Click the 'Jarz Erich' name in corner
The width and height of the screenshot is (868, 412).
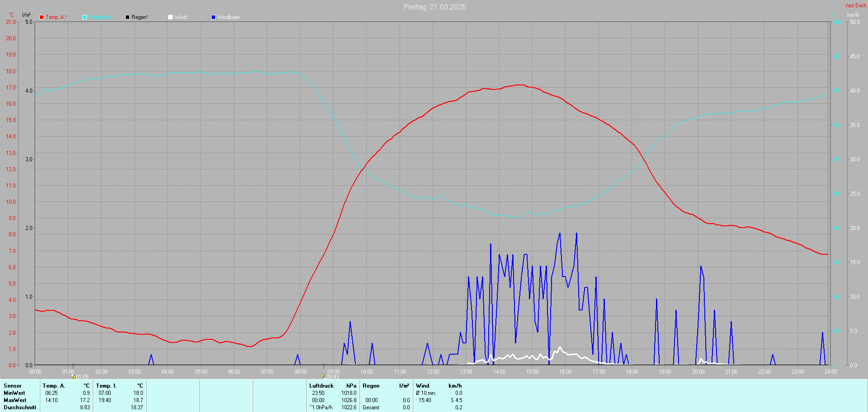click(856, 5)
